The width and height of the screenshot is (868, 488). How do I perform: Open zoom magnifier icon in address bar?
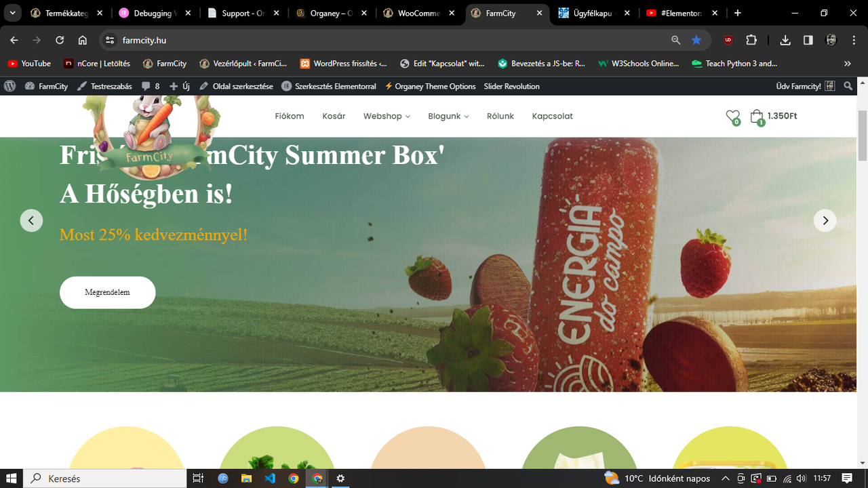pyautogui.click(x=675, y=40)
